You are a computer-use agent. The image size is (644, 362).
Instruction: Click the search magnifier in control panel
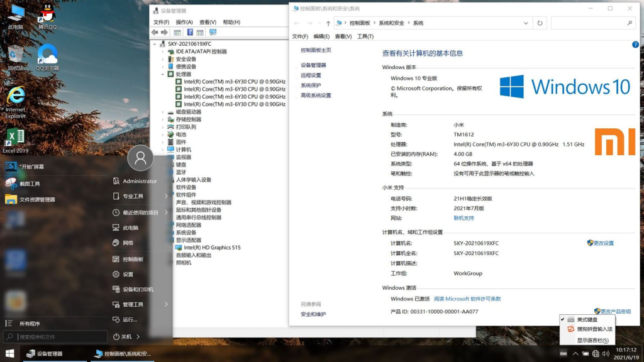click(x=630, y=23)
